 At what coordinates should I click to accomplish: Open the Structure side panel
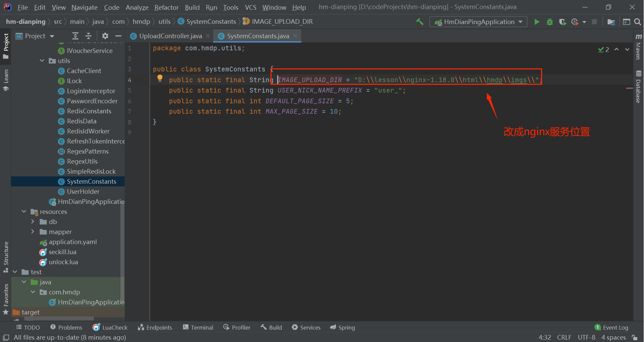(6, 257)
